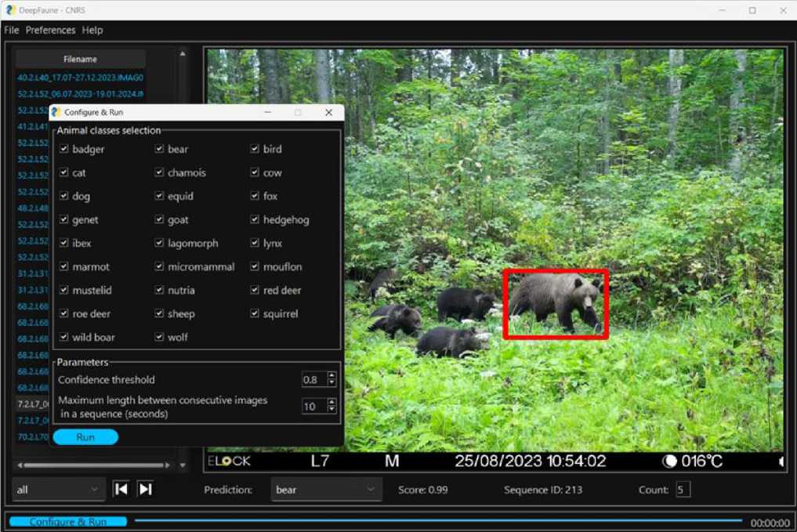The width and height of the screenshot is (797, 532).
Task: Uncheck the bear class checkbox
Action: [x=159, y=149]
